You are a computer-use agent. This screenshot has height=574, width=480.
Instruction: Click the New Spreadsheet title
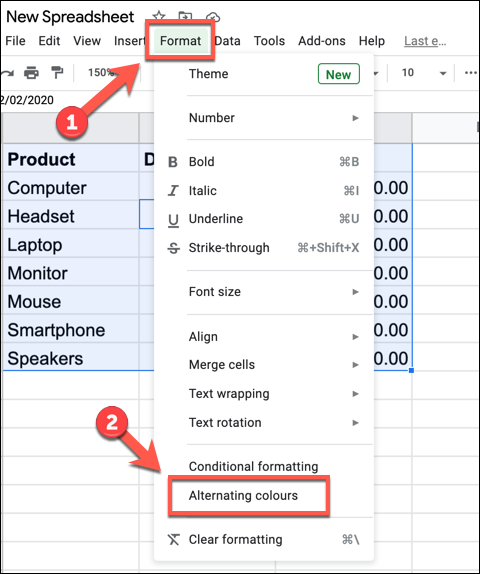pyautogui.click(x=70, y=17)
